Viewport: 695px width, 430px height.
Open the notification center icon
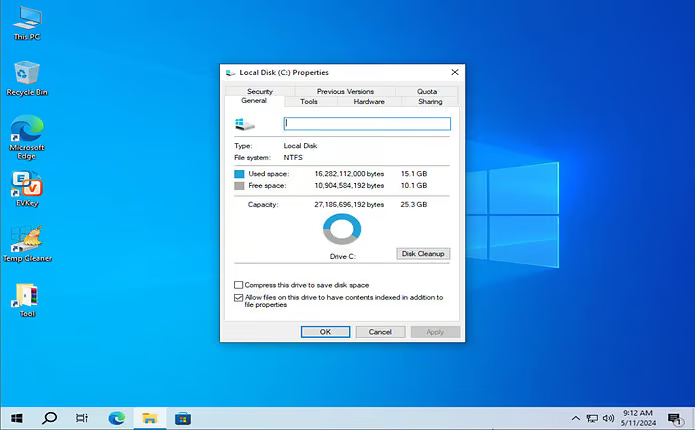(675, 418)
